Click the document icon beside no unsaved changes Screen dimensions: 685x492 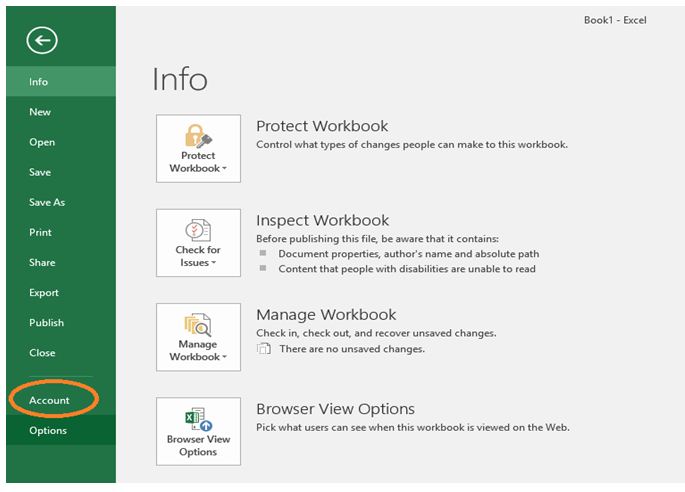(264, 349)
